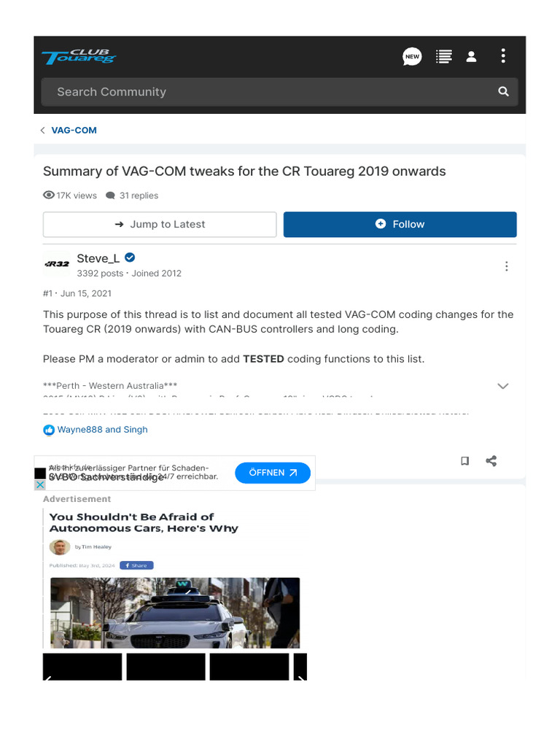
Task: Jump to Latest post
Action: [160, 225]
